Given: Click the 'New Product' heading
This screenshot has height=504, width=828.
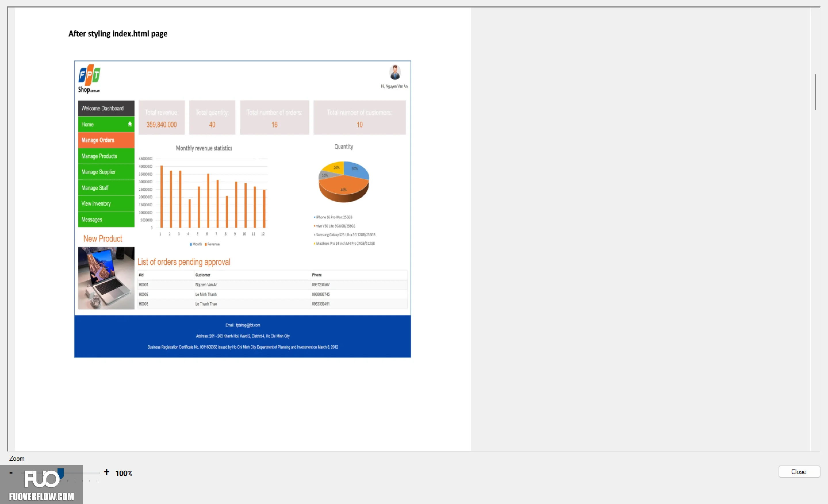Looking at the screenshot, I should click(x=103, y=239).
